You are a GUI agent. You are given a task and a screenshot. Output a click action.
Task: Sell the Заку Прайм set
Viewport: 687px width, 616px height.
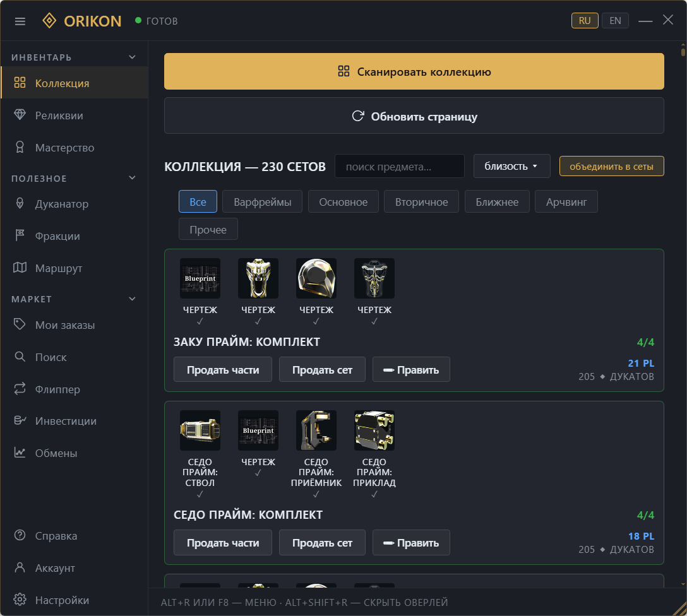323,369
